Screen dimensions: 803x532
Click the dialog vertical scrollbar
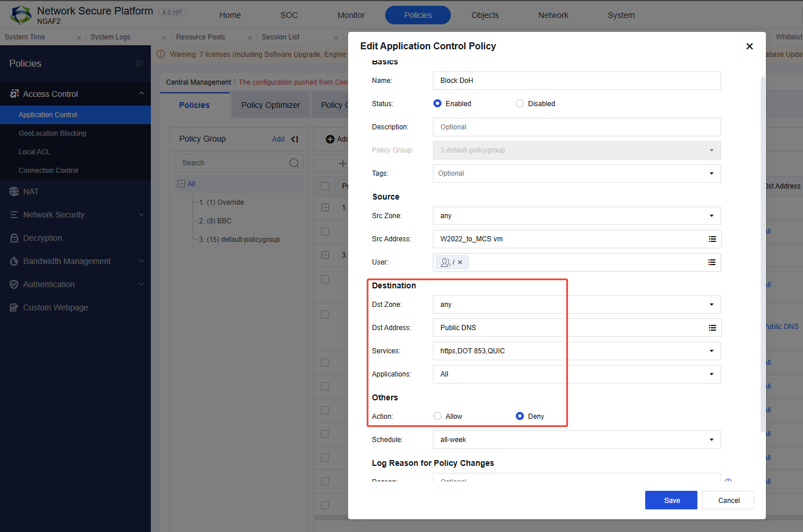[762, 254]
